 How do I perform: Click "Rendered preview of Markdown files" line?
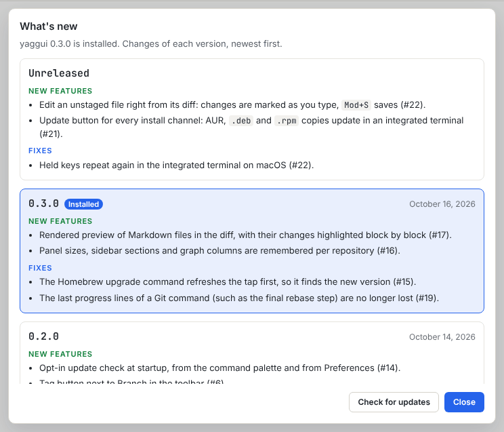coord(245,235)
